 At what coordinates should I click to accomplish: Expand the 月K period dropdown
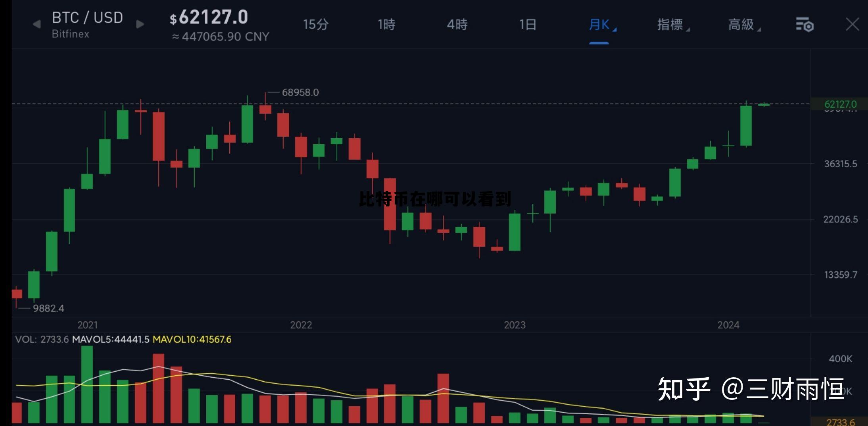(x=601, y=25)
